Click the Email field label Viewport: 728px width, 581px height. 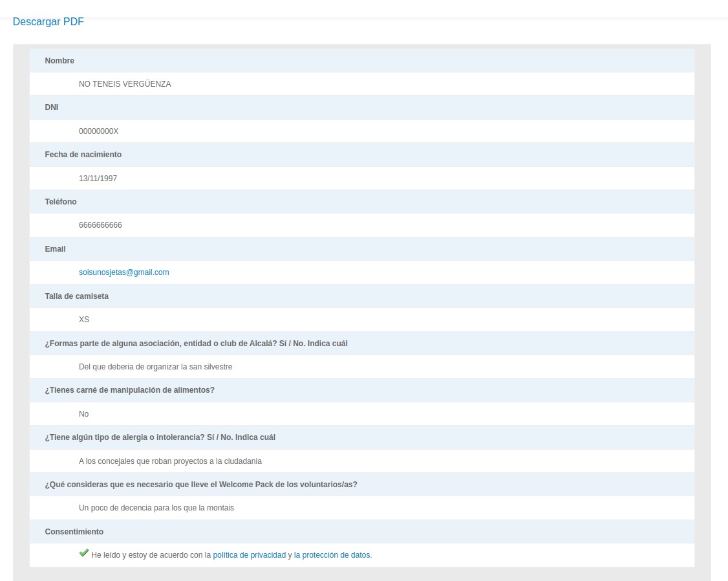click(x=55, y=249)
